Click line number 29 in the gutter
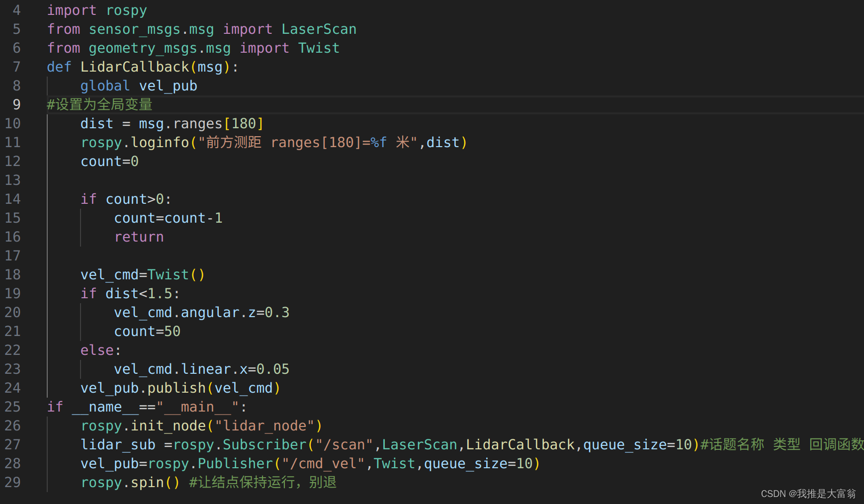Screen dimensions: 864x504 click(12, 483)
